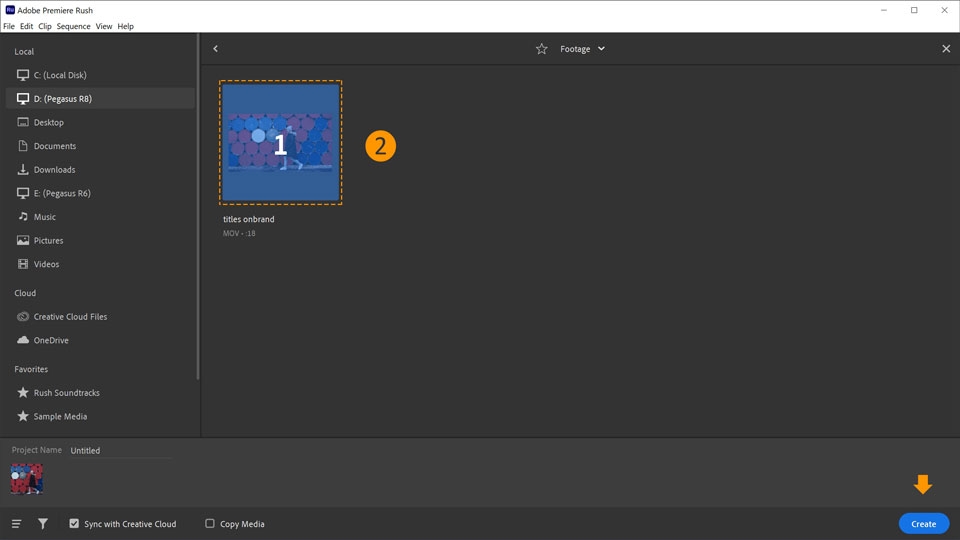Click the E: (Pegasus R6) drive icon
The image size is (960, 540).
[23, 193]
